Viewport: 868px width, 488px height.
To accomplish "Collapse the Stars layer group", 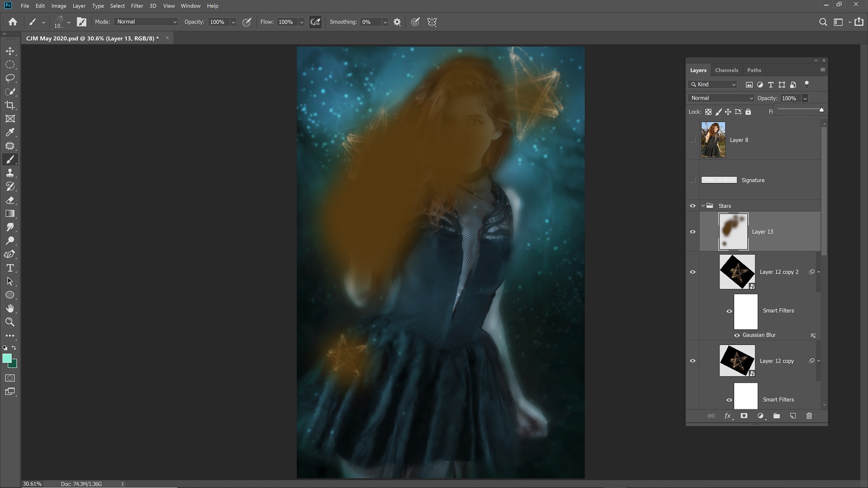I will (703, 206).
